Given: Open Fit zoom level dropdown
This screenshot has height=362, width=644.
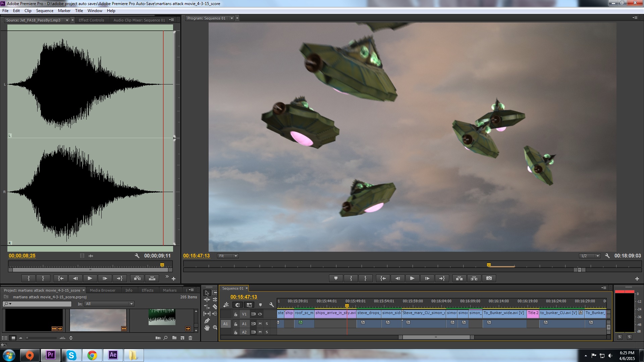Looking at the screenshot, I should pos(228,256).
